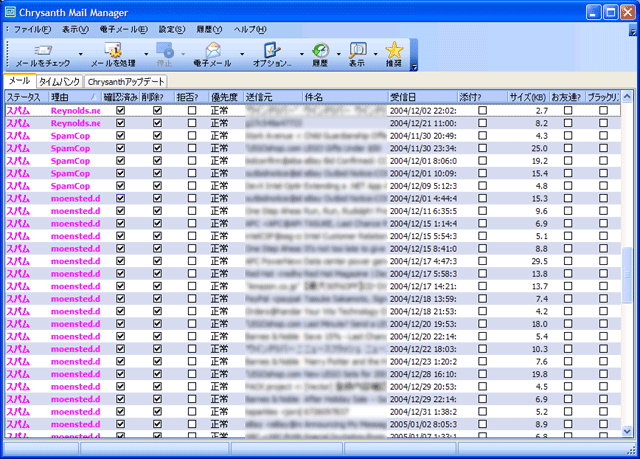Open the 履歴(Y) menu
Screen dimensions: 640x459
pyautogui.click(x=209, y=29)
